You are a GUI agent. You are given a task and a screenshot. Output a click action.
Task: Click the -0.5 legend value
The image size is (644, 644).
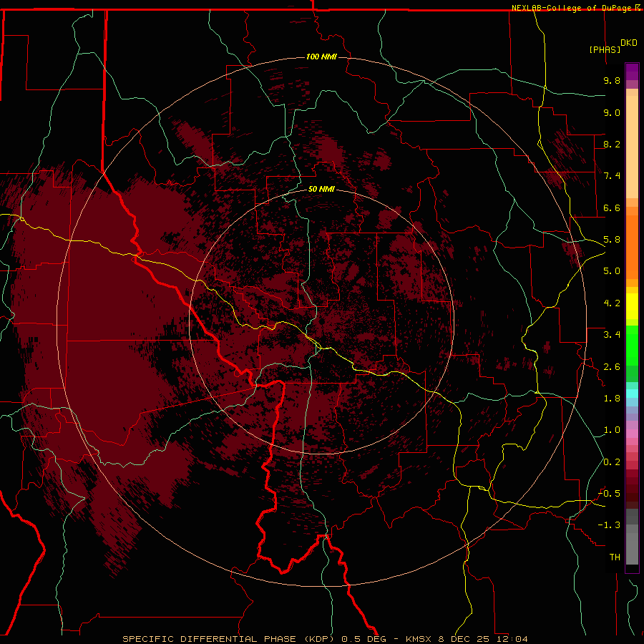click(x=610, y=494)
